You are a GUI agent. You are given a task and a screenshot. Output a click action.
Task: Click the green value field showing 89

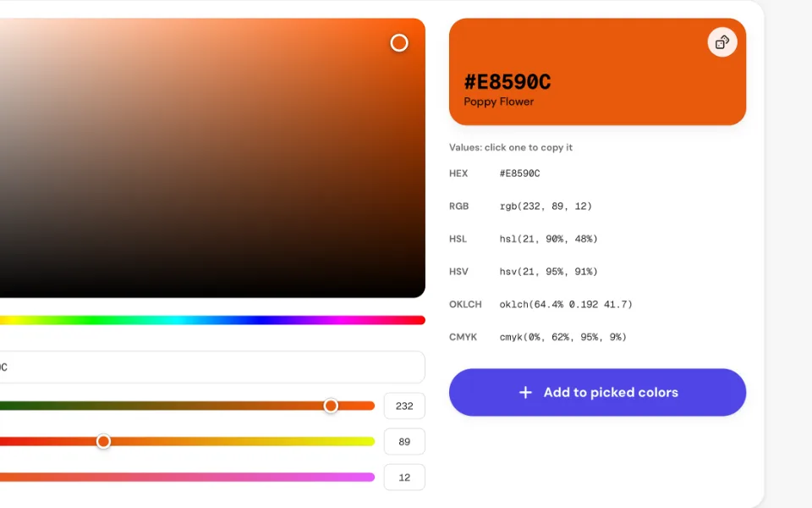point(404,442)
